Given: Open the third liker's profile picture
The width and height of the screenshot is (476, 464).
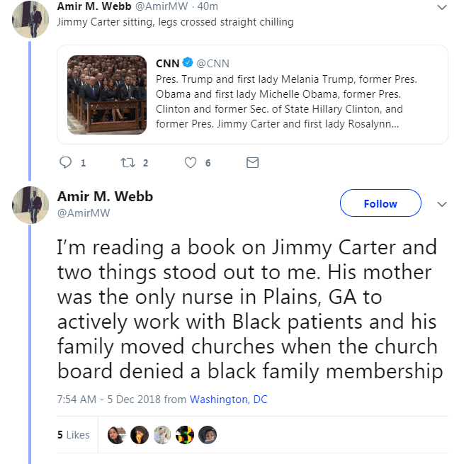Looking at the screenshot, I should click(161, 434).
